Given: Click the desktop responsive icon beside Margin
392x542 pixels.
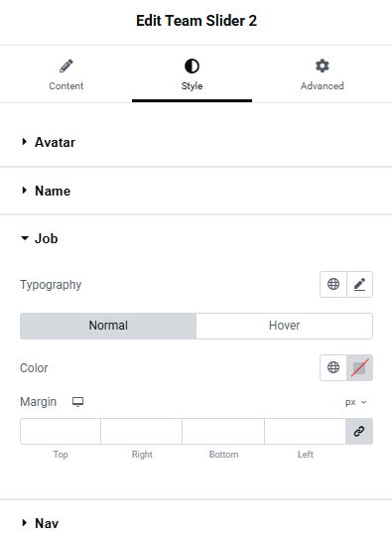Looking at the screenshot, I should click(77, 402).
